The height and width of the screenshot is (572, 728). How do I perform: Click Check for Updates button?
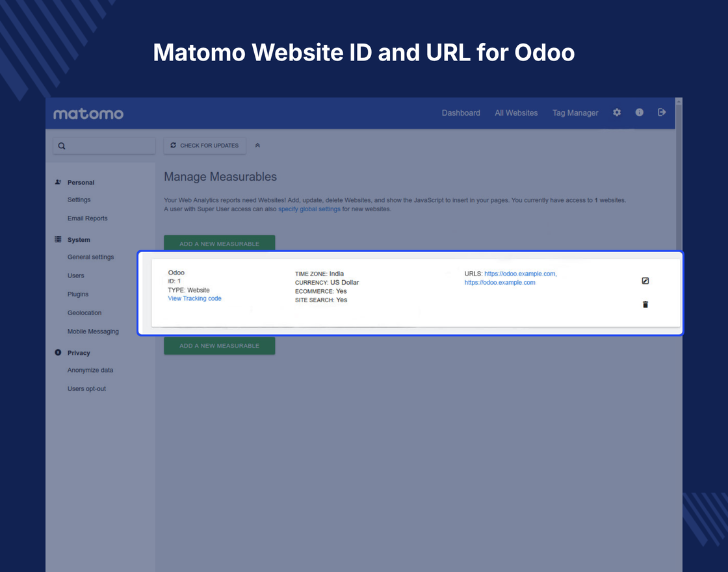205,146
